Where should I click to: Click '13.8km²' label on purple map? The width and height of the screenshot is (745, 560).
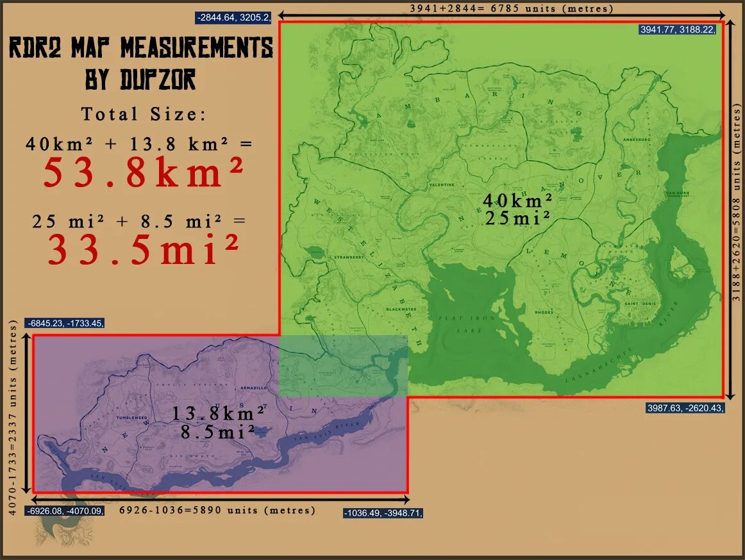217,413
